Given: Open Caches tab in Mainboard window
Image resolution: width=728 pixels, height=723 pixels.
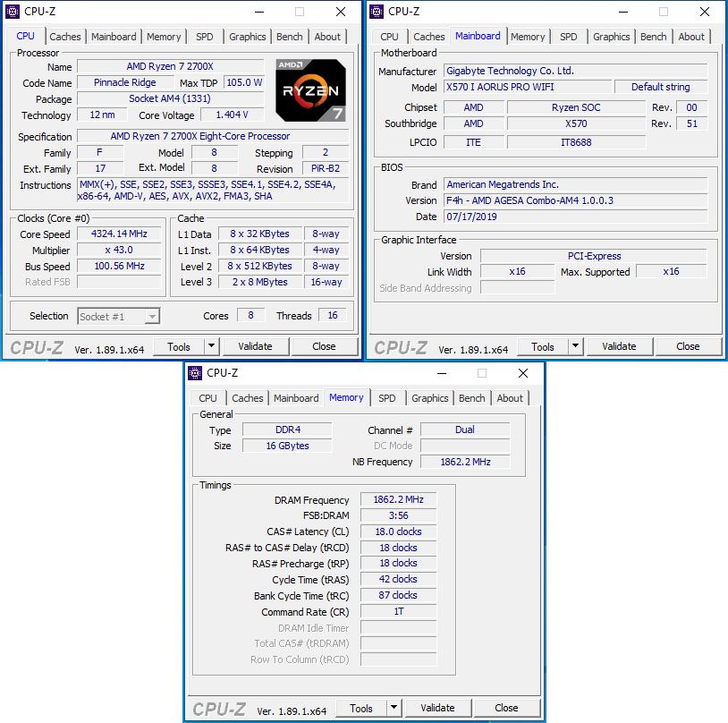Looking at the screenshot, I should coord(429,37).
